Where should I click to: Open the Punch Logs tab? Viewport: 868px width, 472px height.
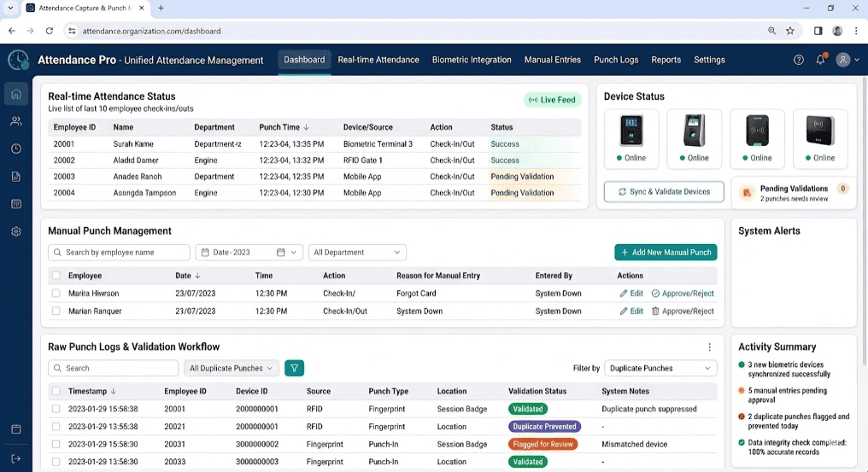pyautogui.click(x=616, y=60)
